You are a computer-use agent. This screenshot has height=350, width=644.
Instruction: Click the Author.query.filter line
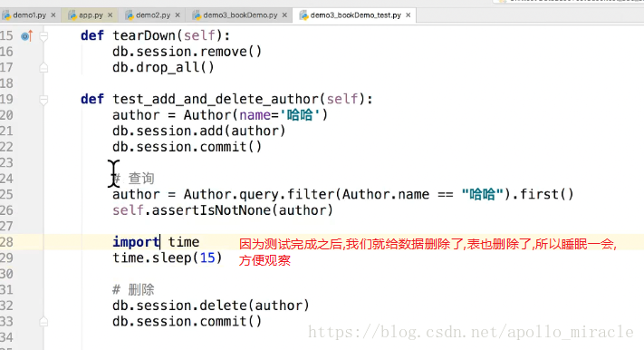pyautogui.click(x=343, y=194)
